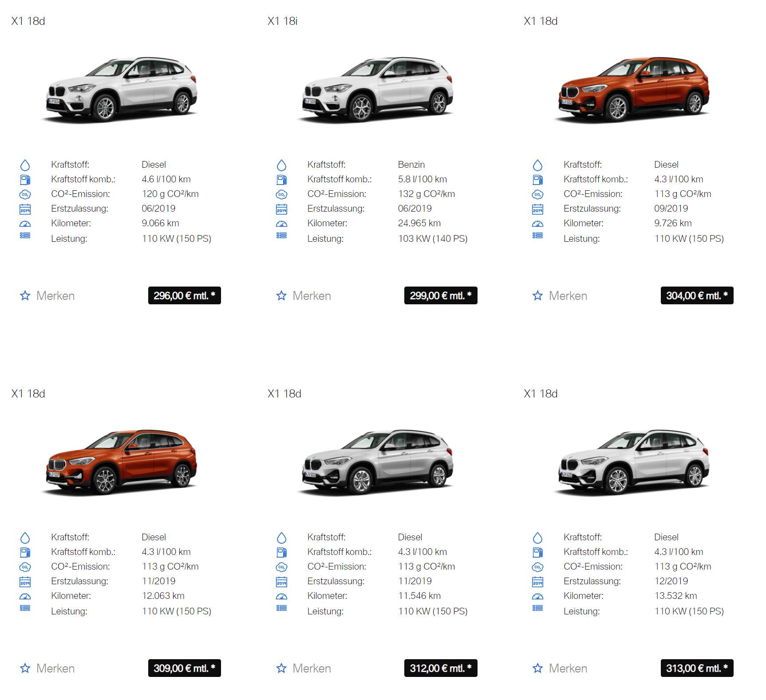
Task: Click the Leistung icon beside 103 KW (140 PS)
Action: click(x=281, y=235)
